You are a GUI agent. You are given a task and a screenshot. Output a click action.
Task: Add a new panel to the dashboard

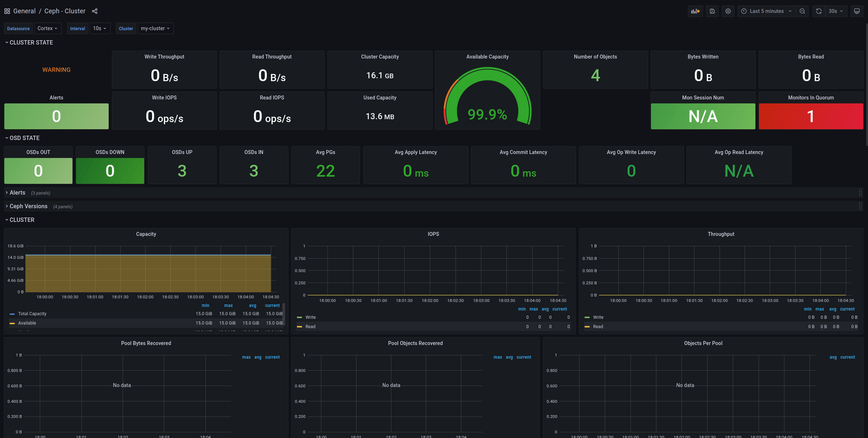click(x=695, y=11)
